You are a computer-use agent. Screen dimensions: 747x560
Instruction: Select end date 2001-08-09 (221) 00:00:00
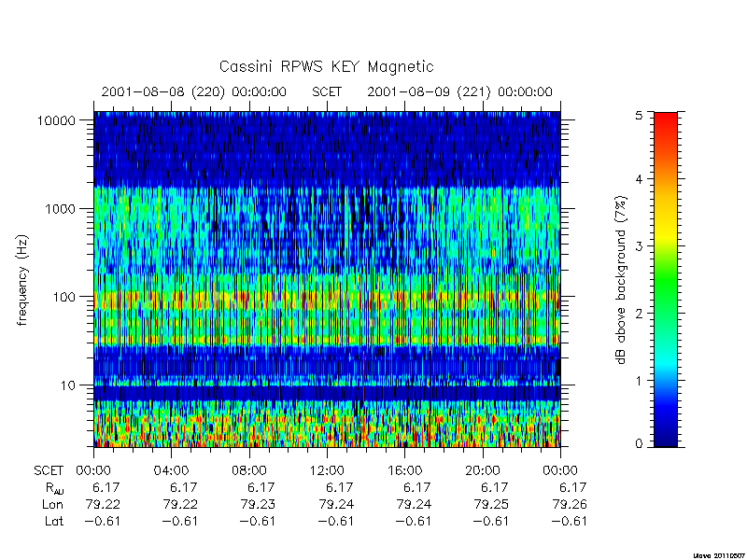[459, 91]
